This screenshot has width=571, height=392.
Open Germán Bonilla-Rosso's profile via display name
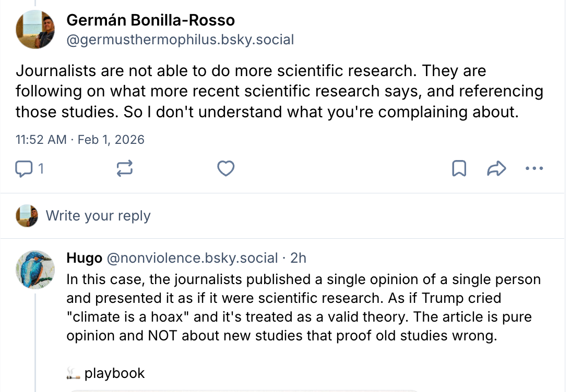(150, 20)
